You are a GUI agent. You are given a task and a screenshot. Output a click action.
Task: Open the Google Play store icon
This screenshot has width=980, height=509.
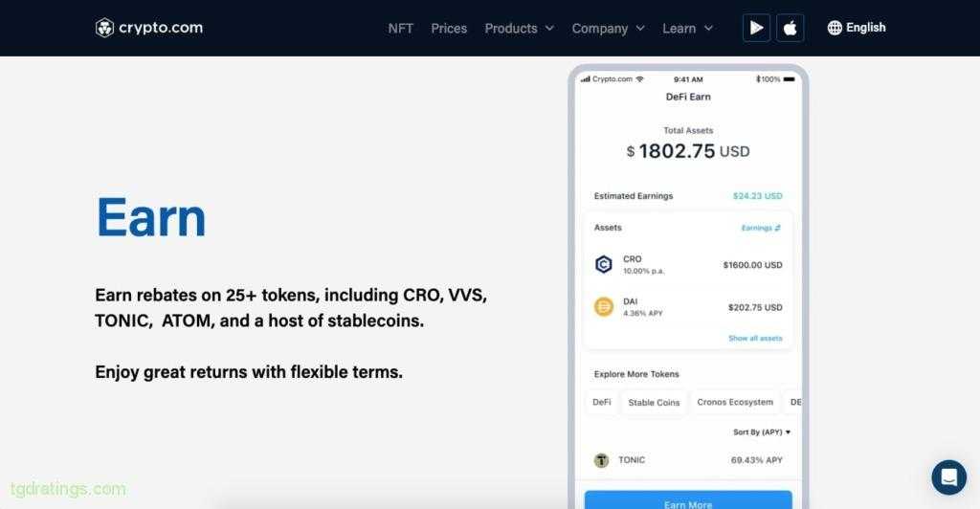[756, 28]
